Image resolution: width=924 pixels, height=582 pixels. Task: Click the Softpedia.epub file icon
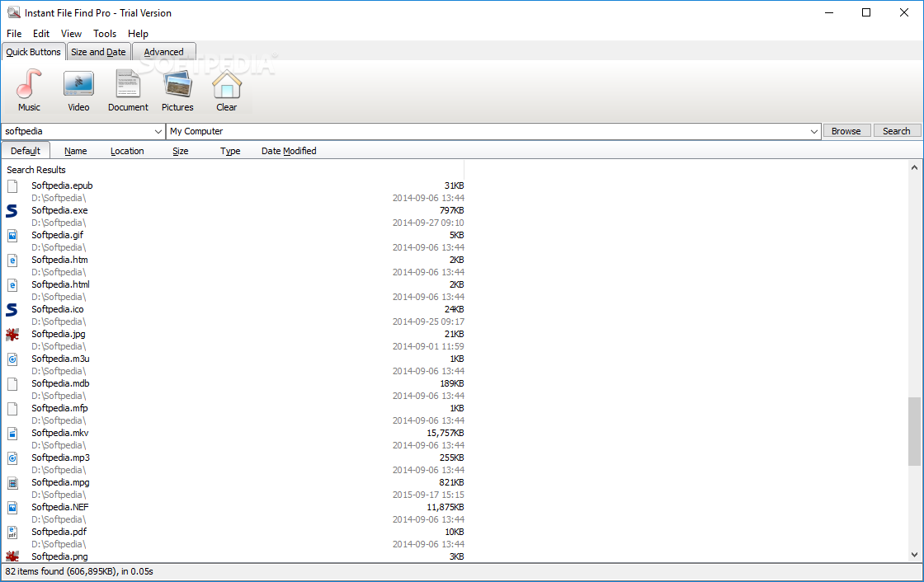(x=12, y=186)
